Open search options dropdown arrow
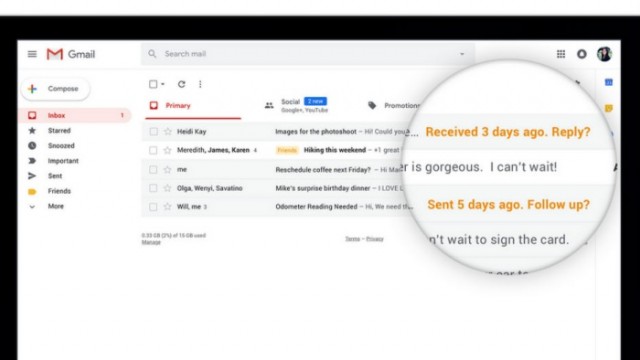 [462, 54]
